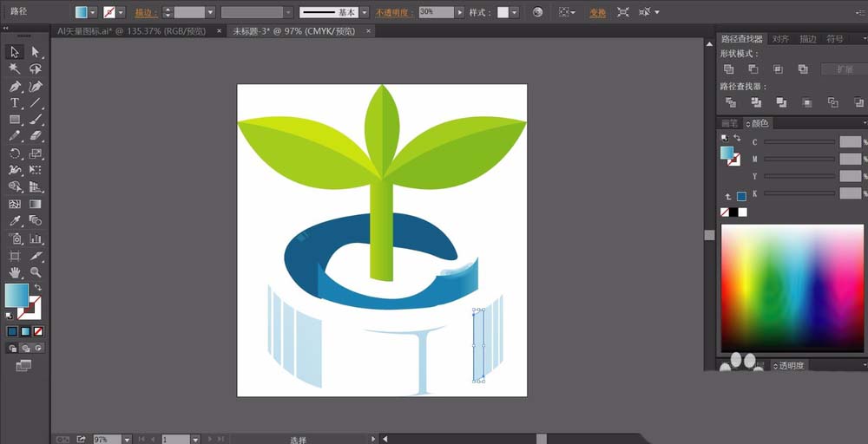Select the Eraser tool
868x444 pixels.
pyautogui.click(x=36, y=136)
